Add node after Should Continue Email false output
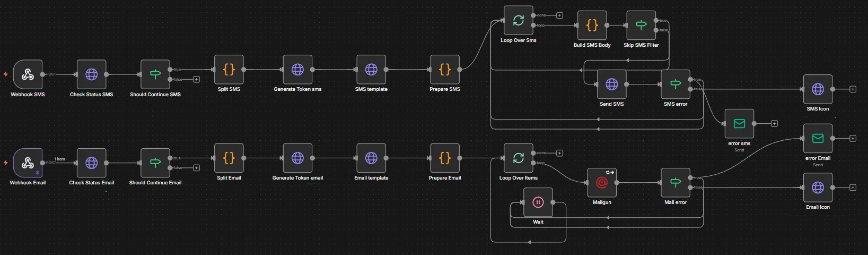The height and width of the screenshot is (255, 868). (x=196, y=168)
